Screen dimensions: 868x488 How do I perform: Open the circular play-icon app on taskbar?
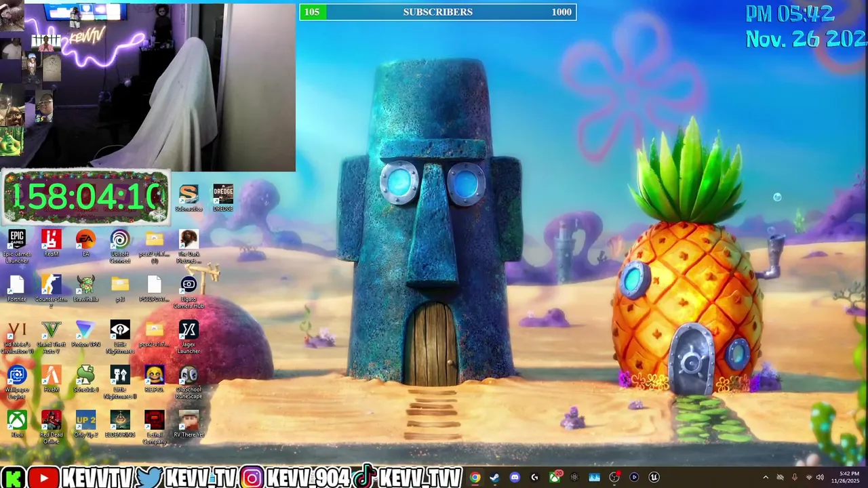(634, 477)
